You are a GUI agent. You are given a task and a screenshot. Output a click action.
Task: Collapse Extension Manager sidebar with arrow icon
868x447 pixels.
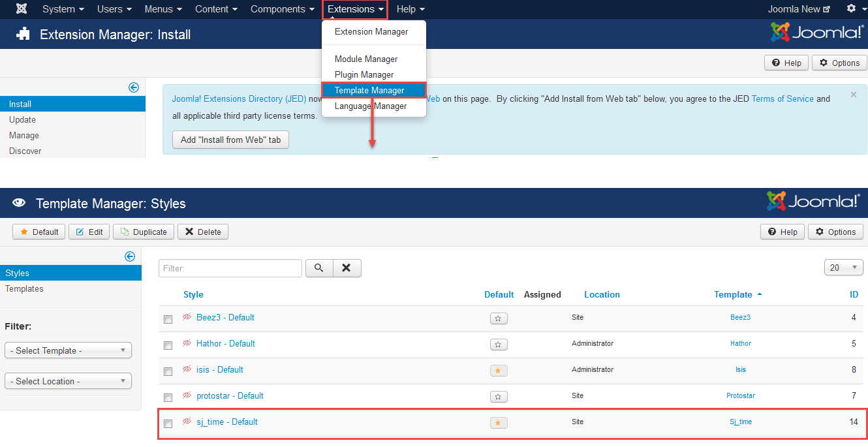[x=134, y=87]
